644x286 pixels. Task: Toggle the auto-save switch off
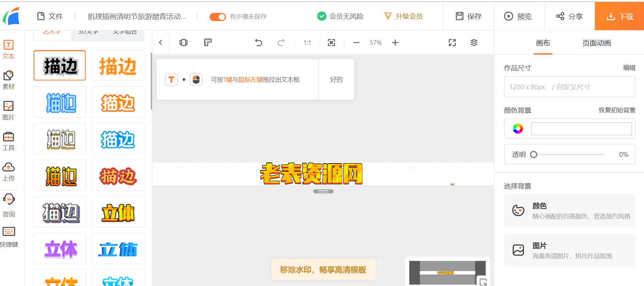pyautogui.click(x=217, y=17)
